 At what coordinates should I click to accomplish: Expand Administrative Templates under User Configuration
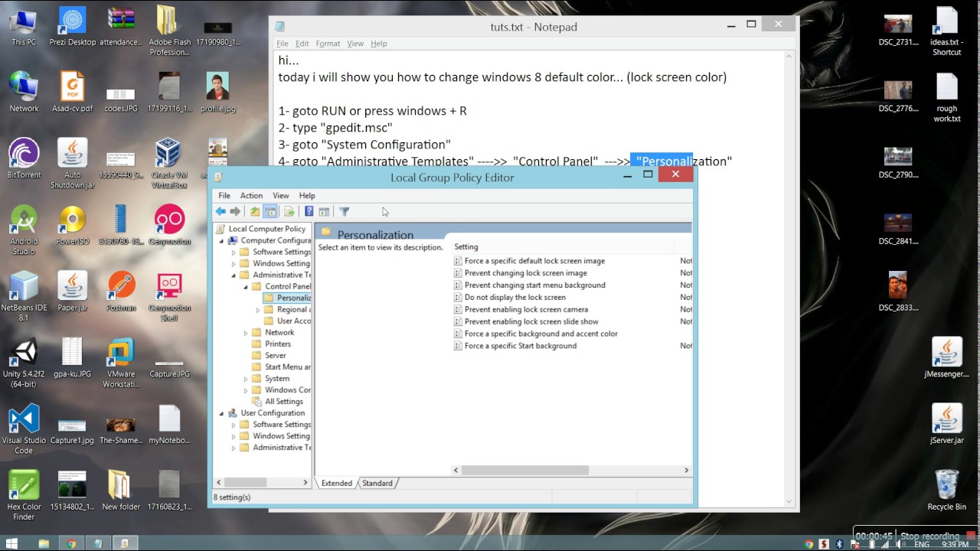(x=234, y=448)
